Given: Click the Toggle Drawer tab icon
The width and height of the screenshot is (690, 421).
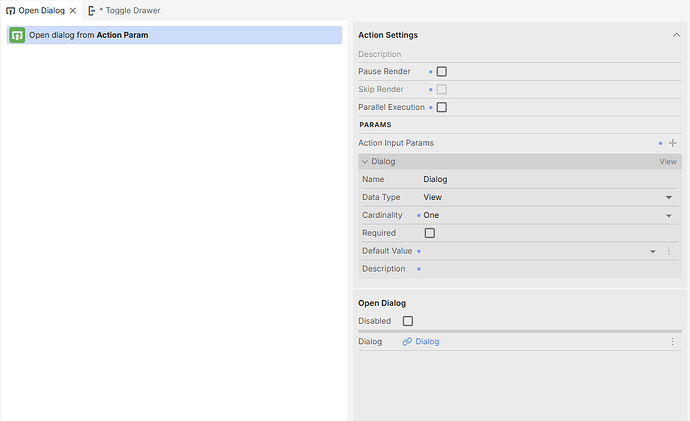Looking at the screenshot, I should click(x=91, y=10).
